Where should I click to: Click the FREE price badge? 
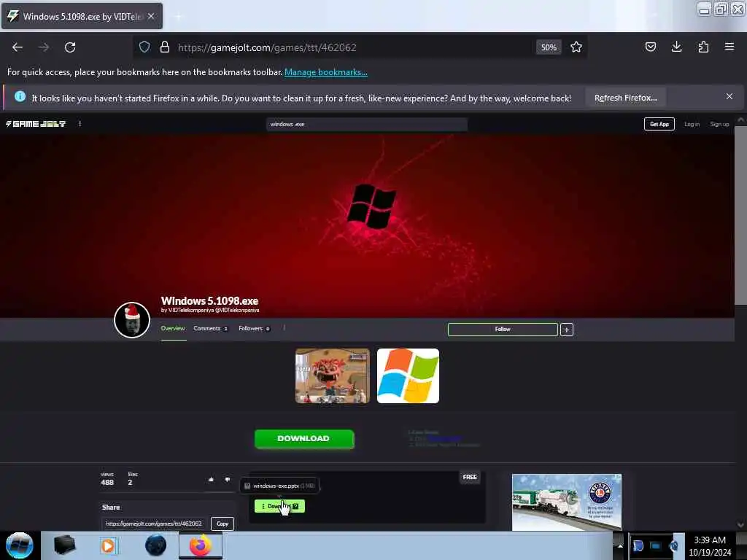tap(470, 477)
